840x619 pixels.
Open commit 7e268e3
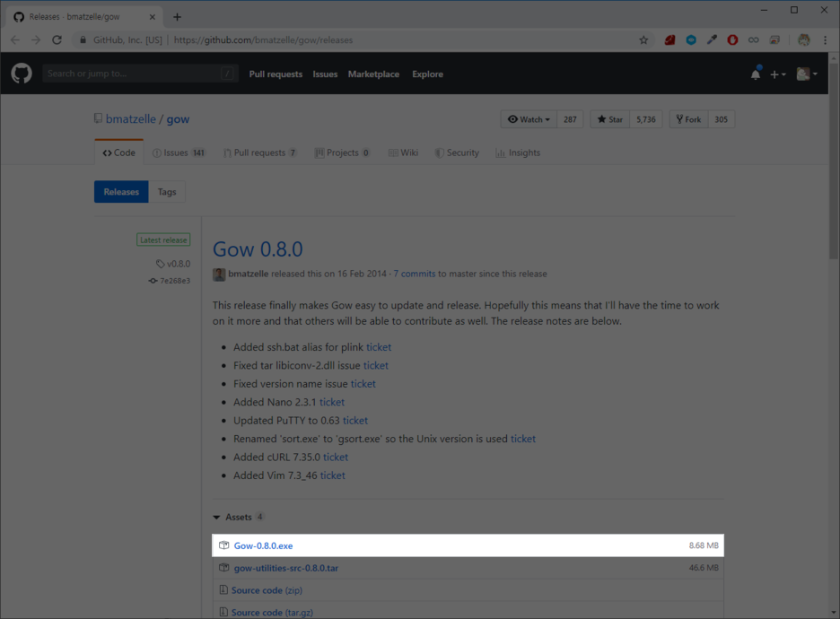click(170, 281)
